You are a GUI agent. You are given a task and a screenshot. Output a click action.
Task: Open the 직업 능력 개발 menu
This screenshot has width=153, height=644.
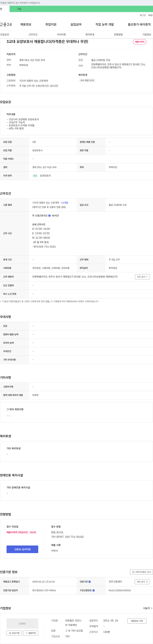[x=105, y=24]
